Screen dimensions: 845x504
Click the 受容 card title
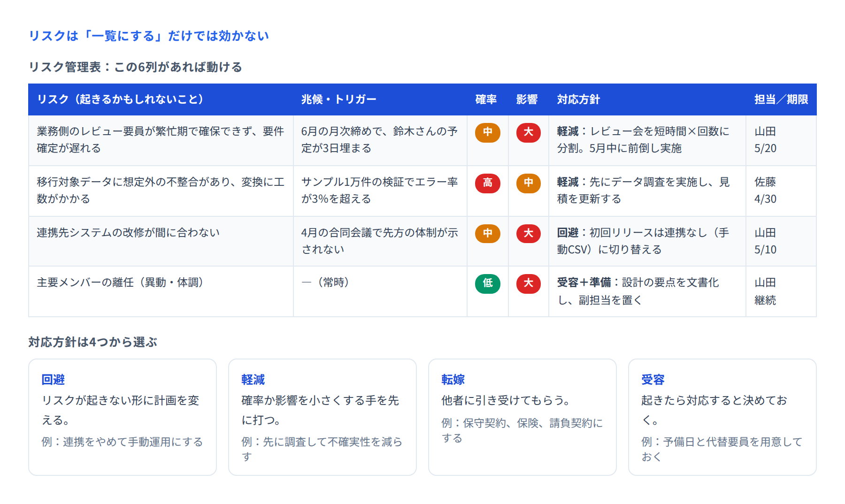coord(653,380)
